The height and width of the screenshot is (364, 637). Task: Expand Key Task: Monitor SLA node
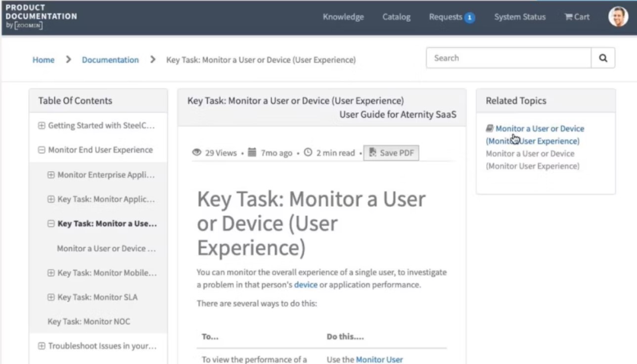[51, 297]
